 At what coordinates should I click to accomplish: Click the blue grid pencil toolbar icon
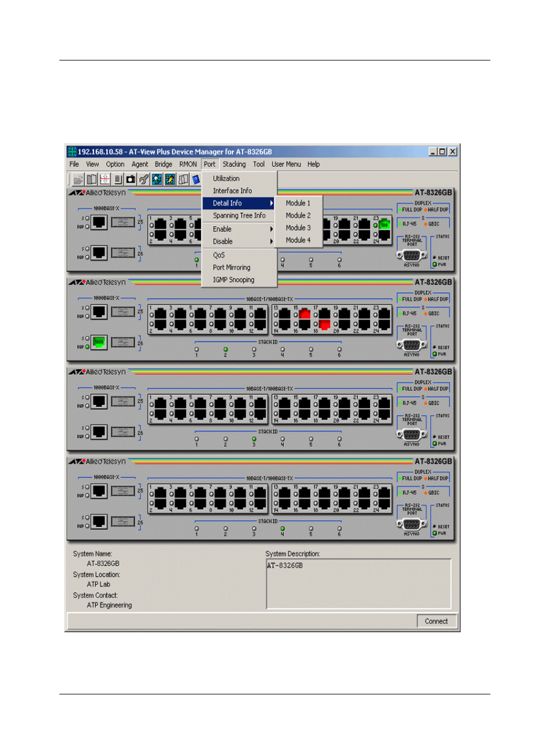point(170,179)
